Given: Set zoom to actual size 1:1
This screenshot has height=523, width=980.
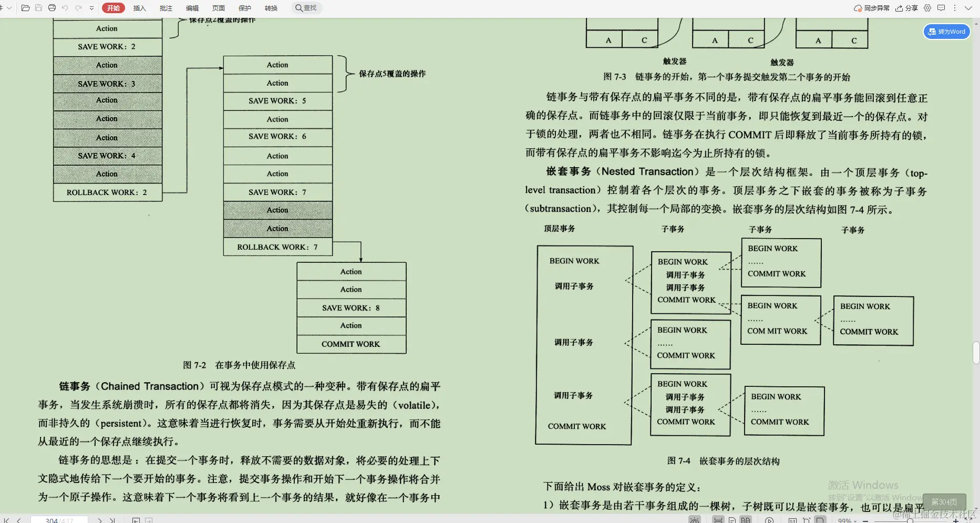Looking at the screenshot, I should click(793, 520).
